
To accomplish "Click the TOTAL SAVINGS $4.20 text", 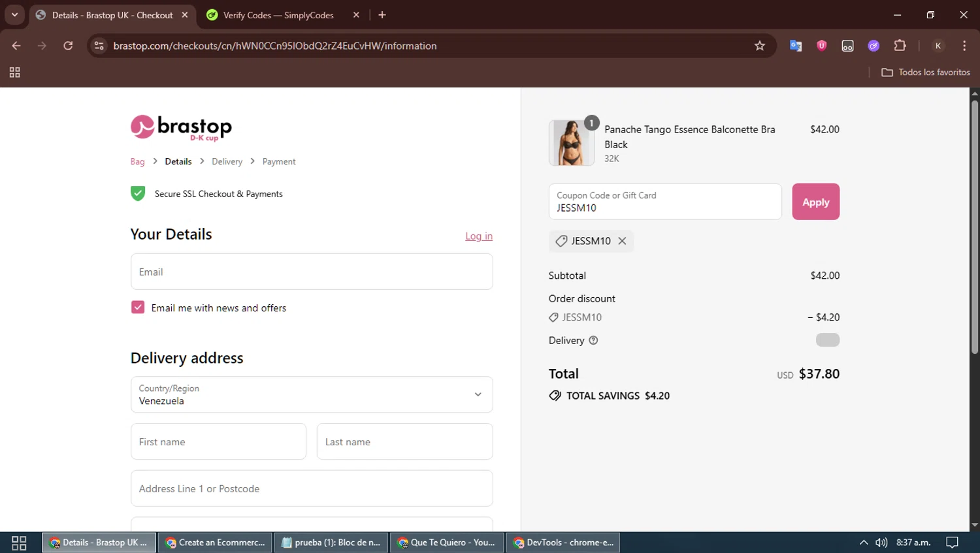I will point(618,396).
